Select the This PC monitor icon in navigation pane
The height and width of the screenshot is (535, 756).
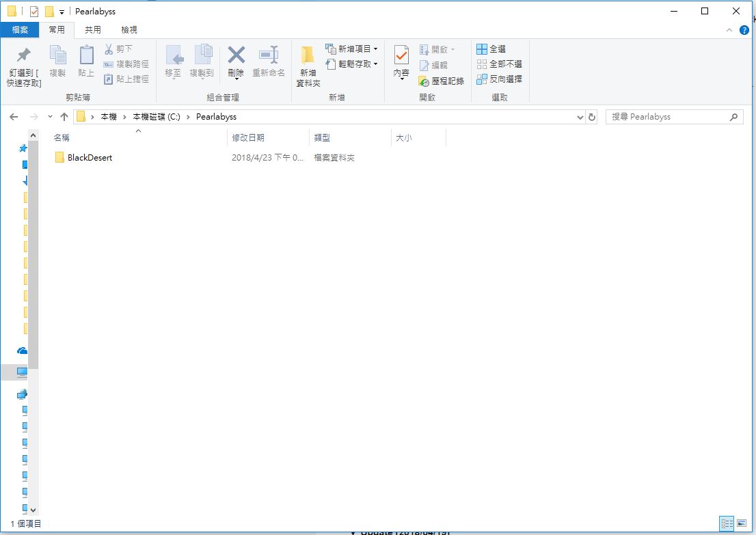(x=22, y=372)
